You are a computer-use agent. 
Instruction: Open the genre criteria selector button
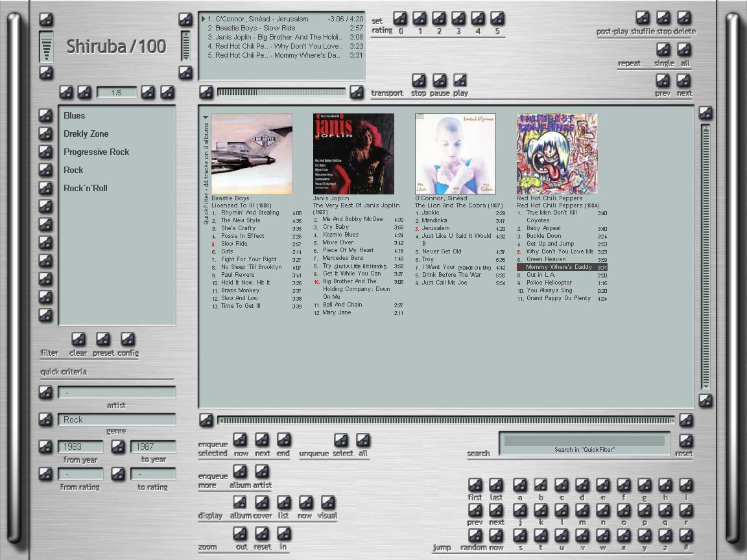[x=45, y=419]
